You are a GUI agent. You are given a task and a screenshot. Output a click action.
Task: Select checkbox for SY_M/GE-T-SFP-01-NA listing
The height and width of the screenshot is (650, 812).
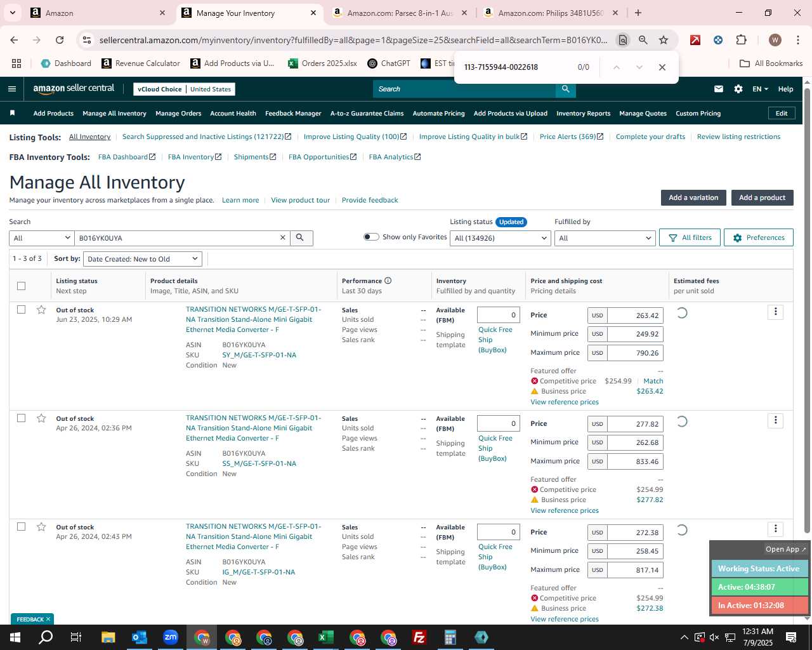pyautogui.click(x=21, y=310)
